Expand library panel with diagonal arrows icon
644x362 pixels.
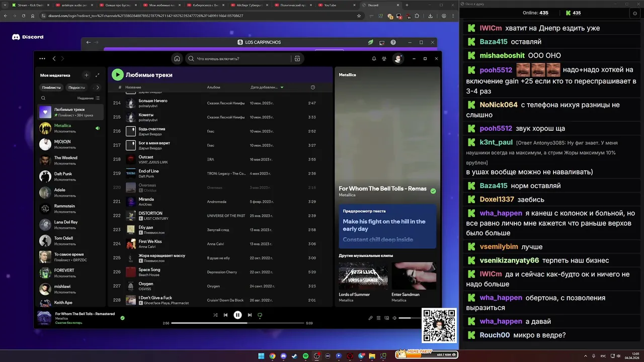pos(98,75)
